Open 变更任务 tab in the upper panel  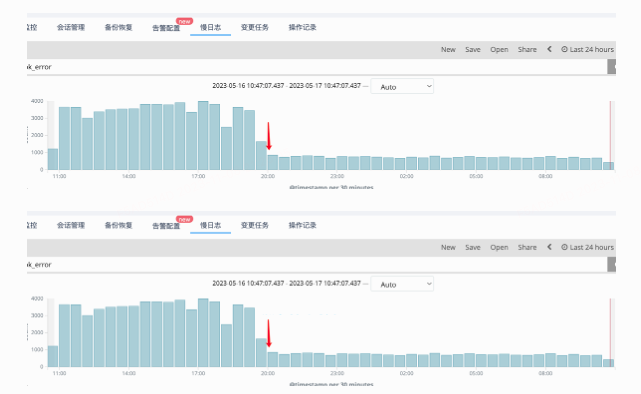255,27
